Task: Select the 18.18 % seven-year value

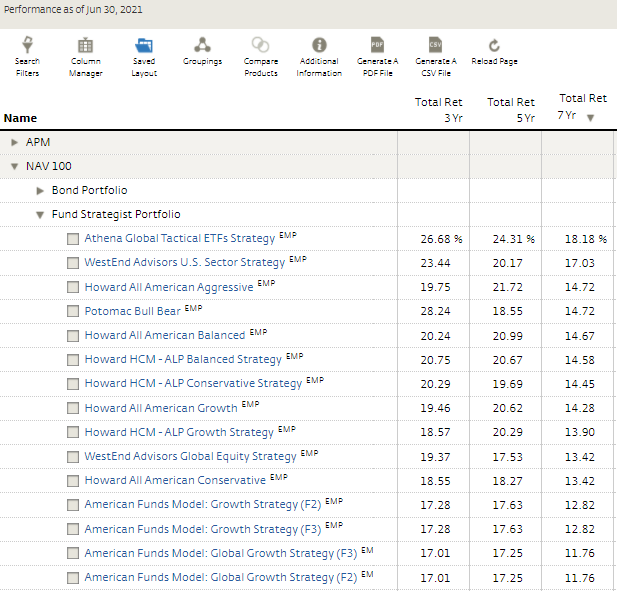Action: pyautogui.click(x=586, y=239)
